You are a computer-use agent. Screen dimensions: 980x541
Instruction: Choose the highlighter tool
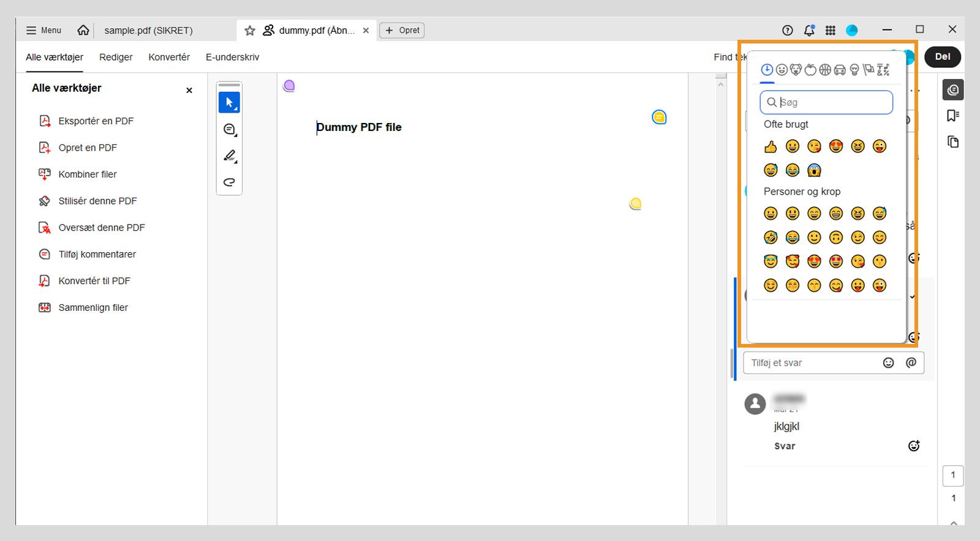[x=230, y=156]
